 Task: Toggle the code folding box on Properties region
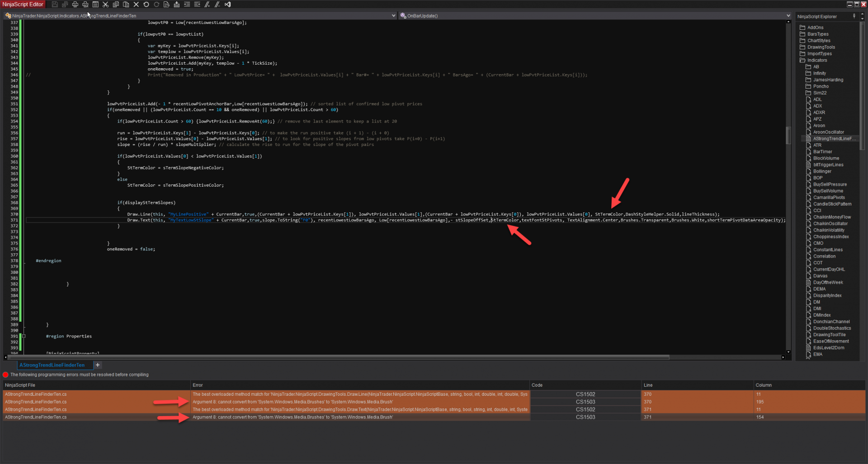24,336
